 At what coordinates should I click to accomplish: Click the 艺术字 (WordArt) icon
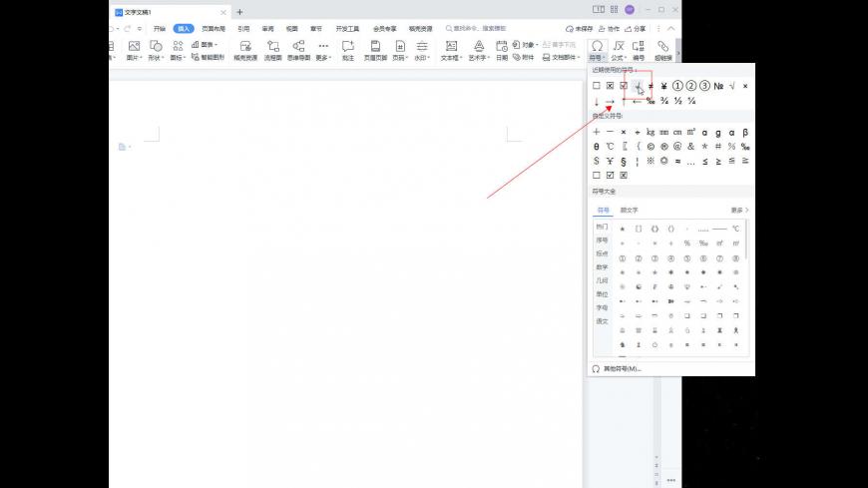(x=479, y=47)
